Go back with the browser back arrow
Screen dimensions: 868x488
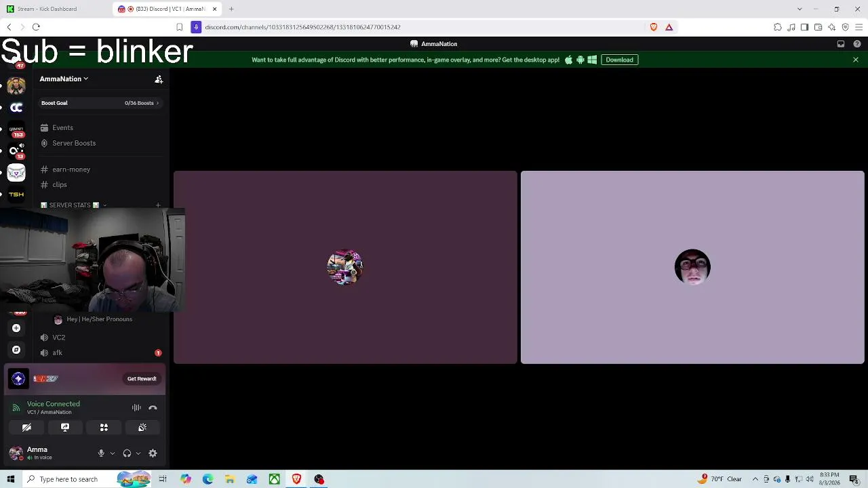click(x=9, y=27)
